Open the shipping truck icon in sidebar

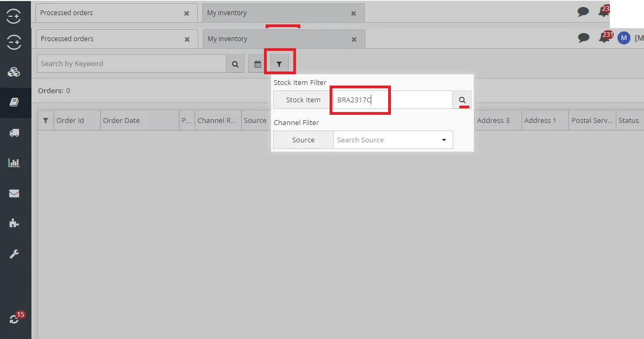click(14, 133)
